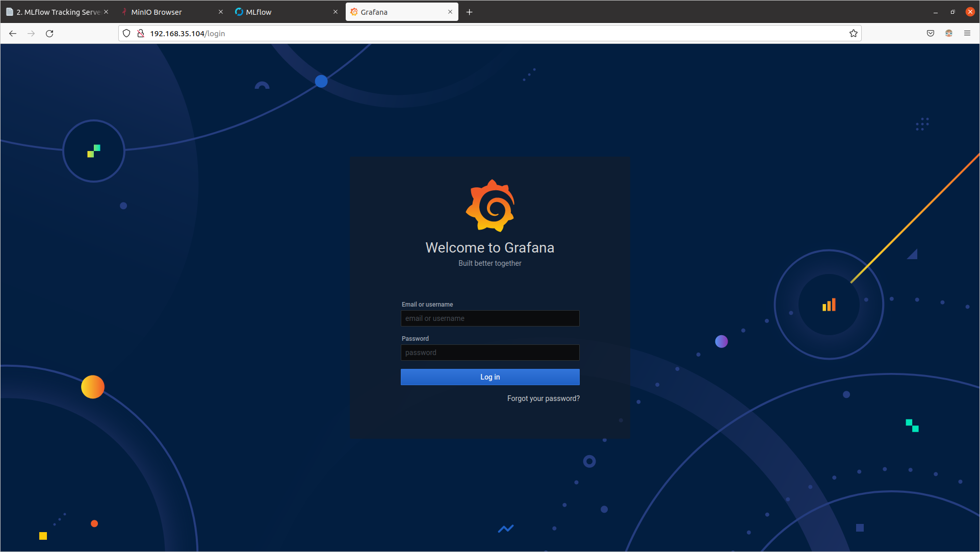Open the Firefox application menu
980x552 pixels.
pos(967,33)
